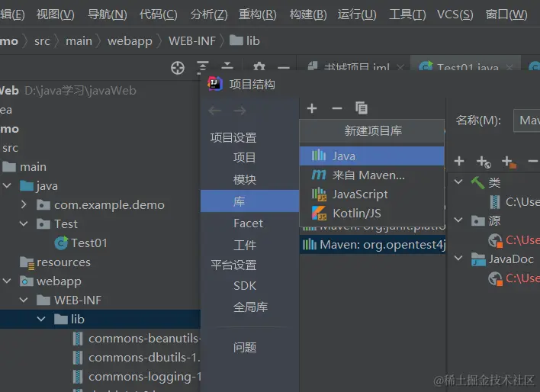Click the 源 folder icon
540x392 pixels.
click(x=478, y=221)
